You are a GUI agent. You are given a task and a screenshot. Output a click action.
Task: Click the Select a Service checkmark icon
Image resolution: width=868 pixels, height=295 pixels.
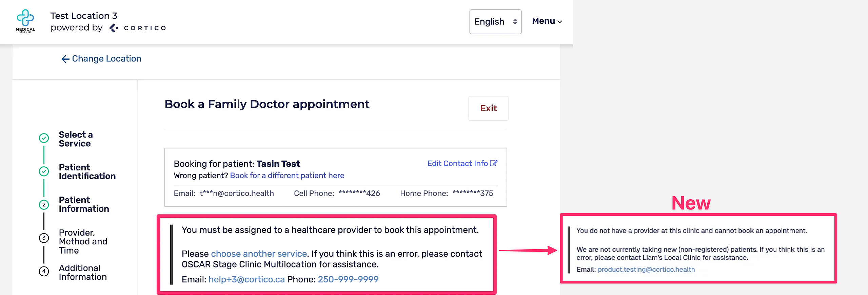pyautogui.click(x=44, y=138)
